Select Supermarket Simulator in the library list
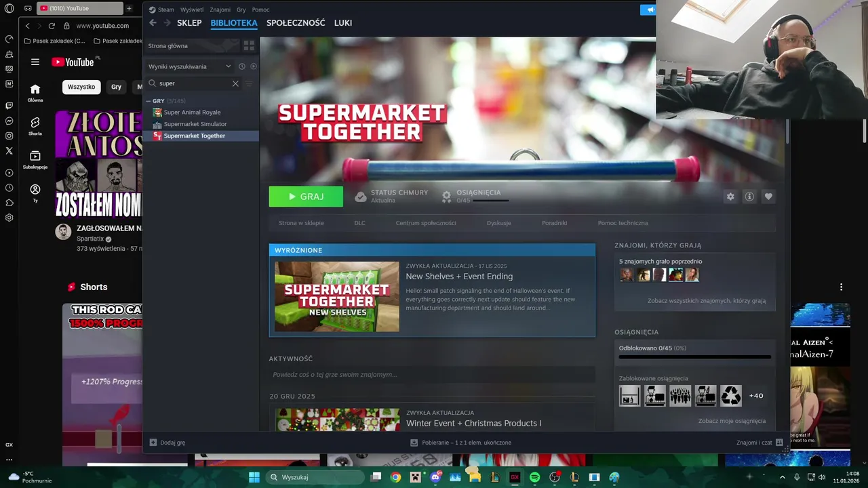 click(195, 124)
